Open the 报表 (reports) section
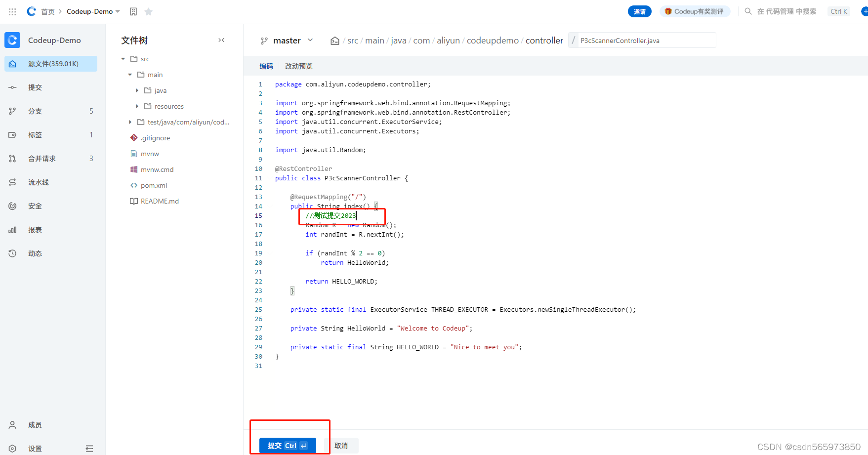Screen dimensions: 868x455 (x=35, y=229)
